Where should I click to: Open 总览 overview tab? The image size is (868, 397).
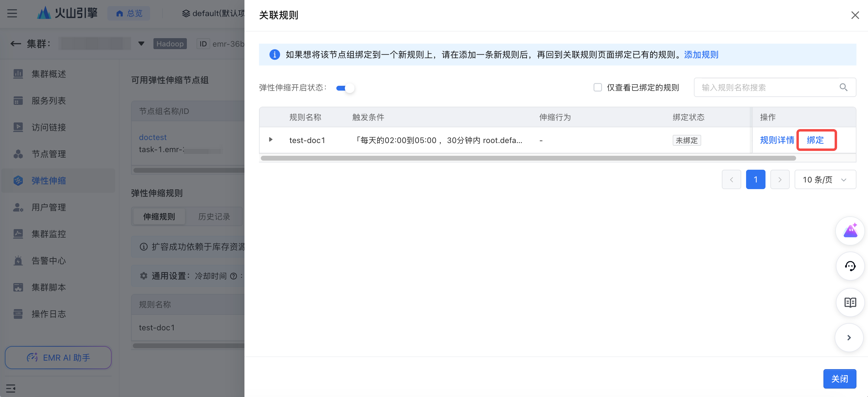click(x=129, y=13)
